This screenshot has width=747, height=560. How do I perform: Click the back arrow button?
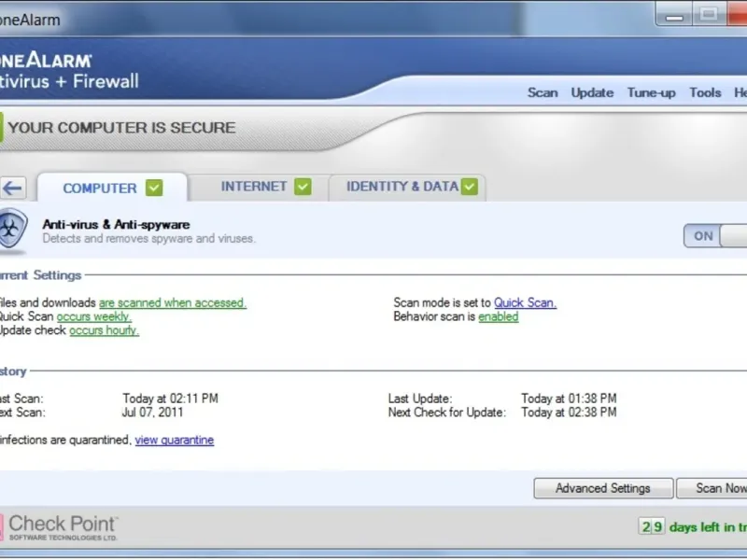pyautogui.click(x=12, y=189)
